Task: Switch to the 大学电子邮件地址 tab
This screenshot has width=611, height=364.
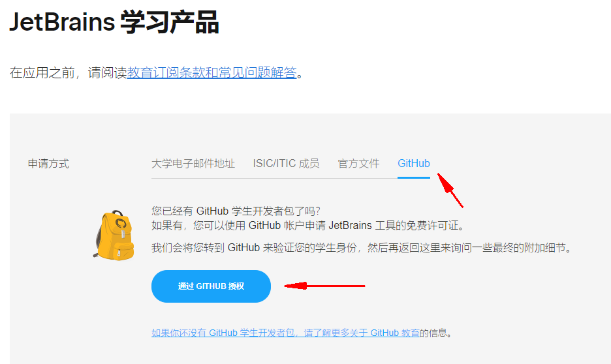Action: coord(193,164)
